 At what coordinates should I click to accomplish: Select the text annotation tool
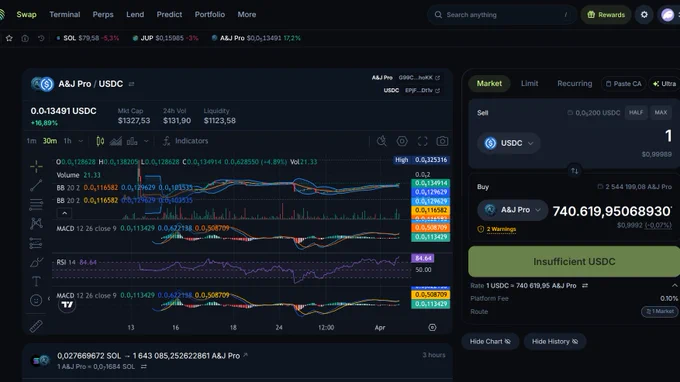coord(36,281)
